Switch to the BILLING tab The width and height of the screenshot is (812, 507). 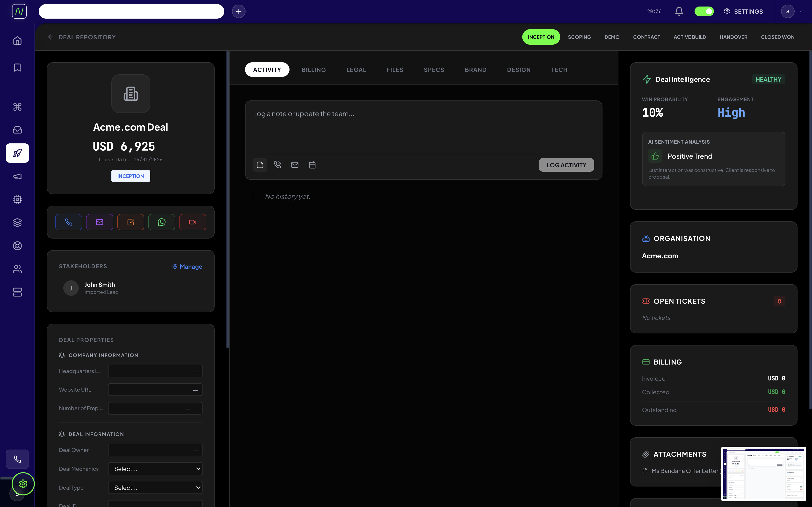tap(314, 70)
